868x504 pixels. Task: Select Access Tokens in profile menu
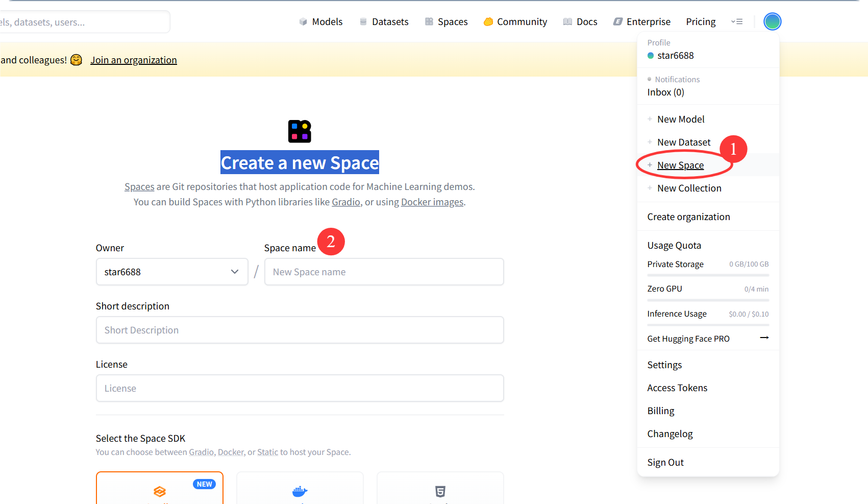tap(677, 388)
